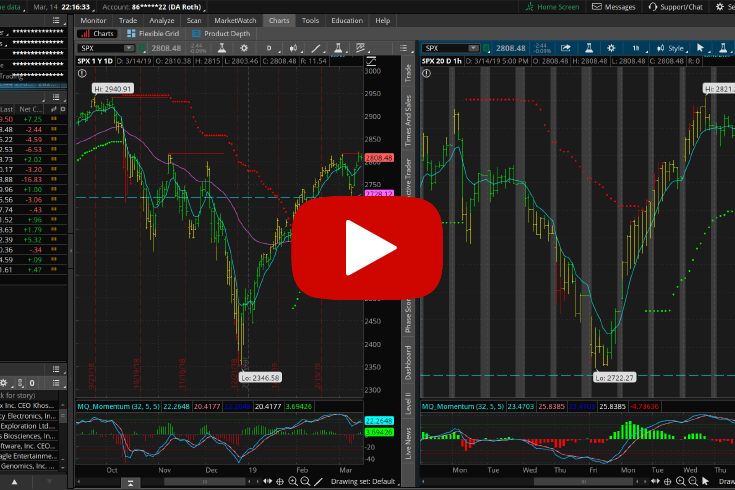Zoom out on the left chart
This screenshot has width=735, height=490.
305,481
